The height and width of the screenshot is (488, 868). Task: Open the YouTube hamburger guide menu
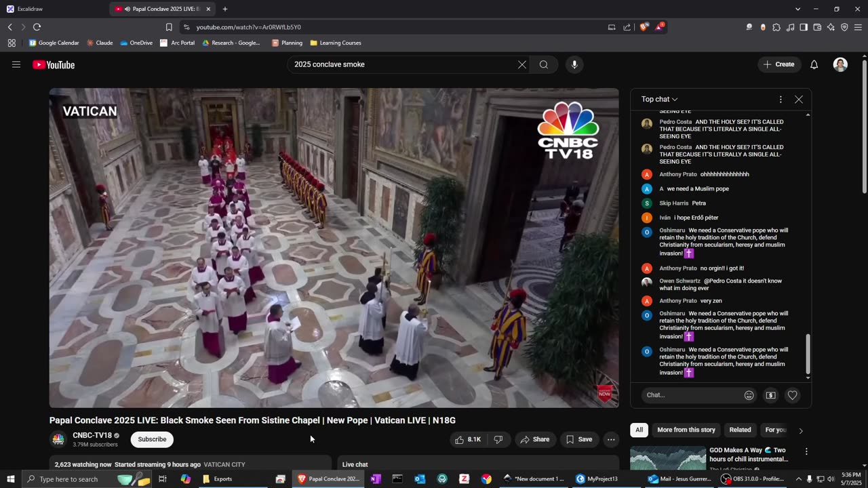[16, 64]
